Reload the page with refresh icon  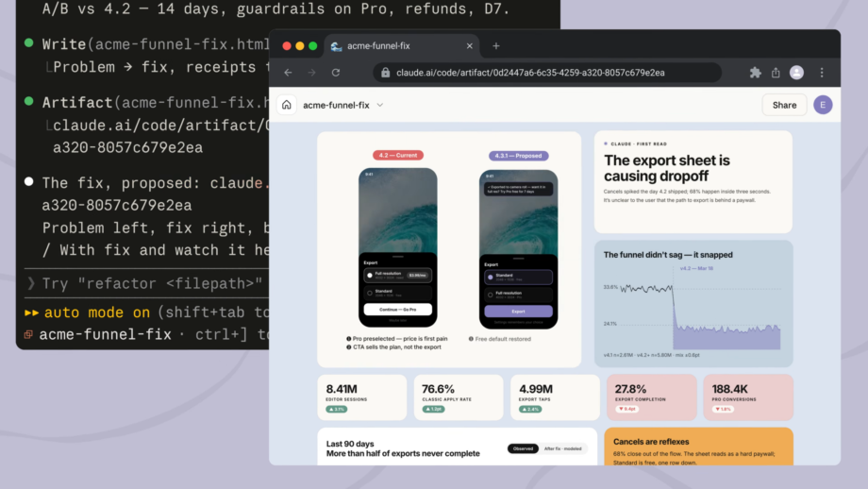point(336,73)
